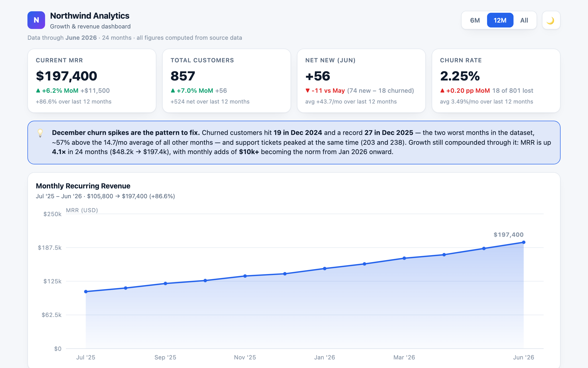Click the green triangle on Total Customers

(173, 91)
